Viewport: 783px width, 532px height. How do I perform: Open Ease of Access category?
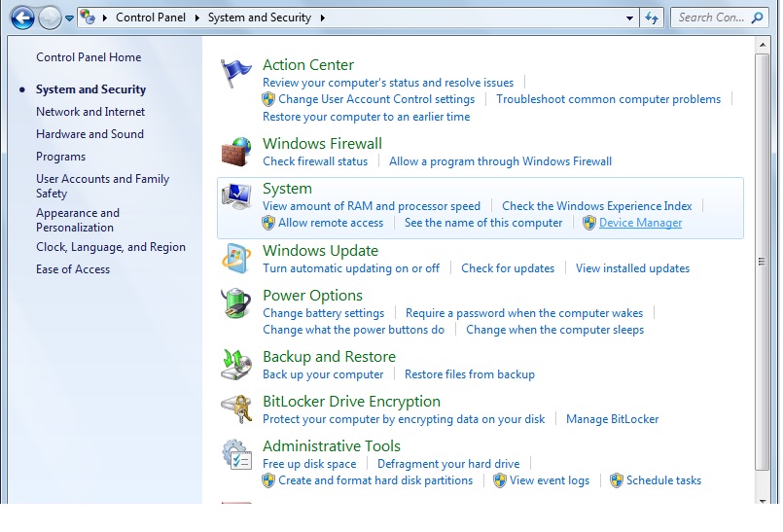[73, 269]
